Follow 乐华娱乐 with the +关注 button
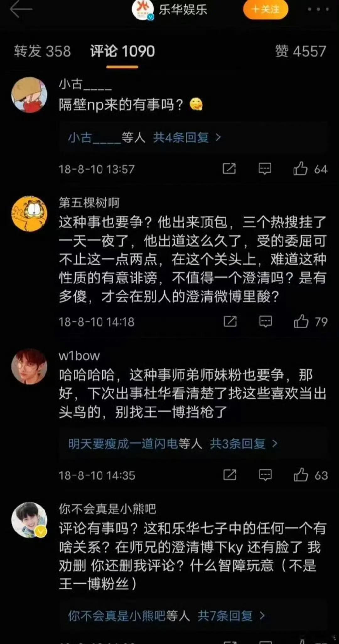The image size is (339, 644). coord(266,9)
